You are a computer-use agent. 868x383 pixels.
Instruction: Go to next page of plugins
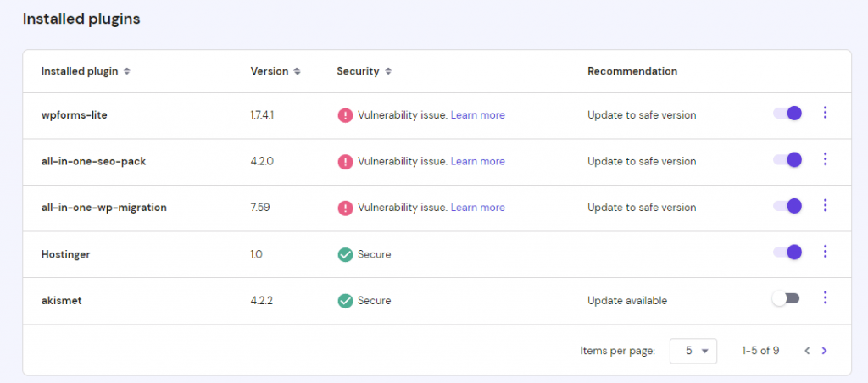[824, 350]
